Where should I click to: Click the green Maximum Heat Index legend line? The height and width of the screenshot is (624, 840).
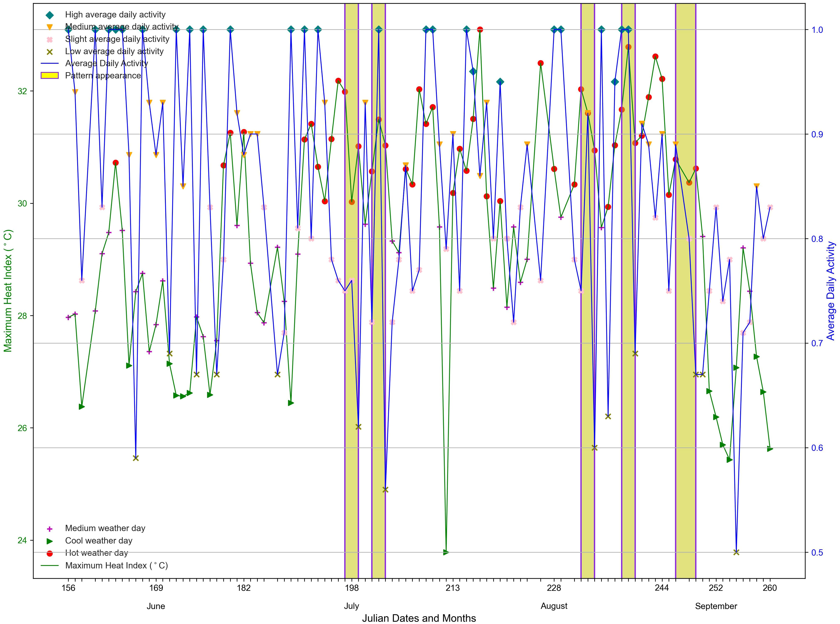click(x=50, y=566)
